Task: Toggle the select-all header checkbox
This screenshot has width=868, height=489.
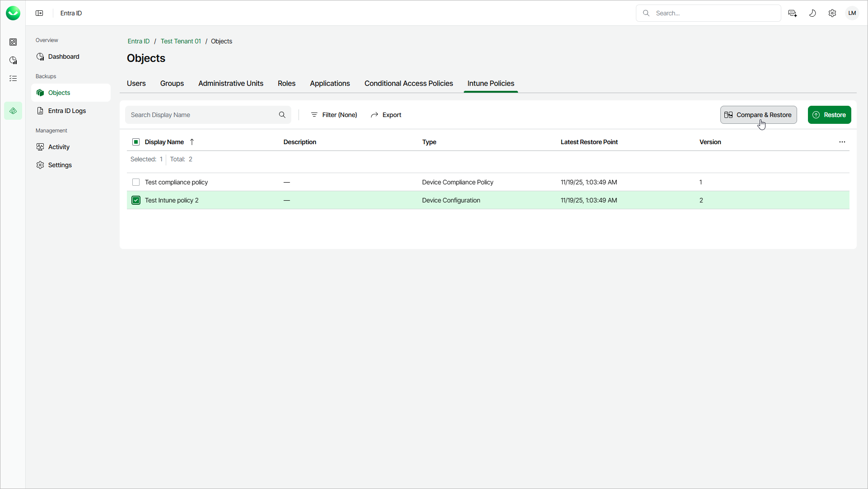Action: [136, 142]
